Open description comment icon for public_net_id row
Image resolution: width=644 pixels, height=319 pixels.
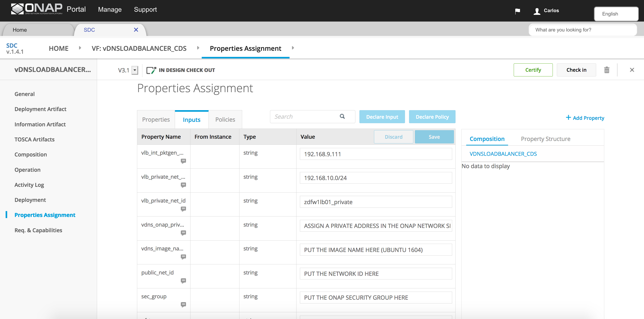pos(183,281)
